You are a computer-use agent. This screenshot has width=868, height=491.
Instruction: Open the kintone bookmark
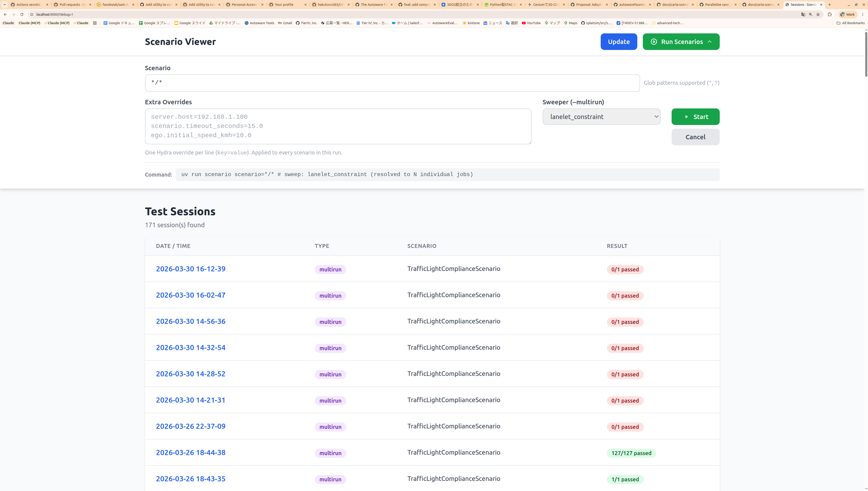tap(471, 23)
